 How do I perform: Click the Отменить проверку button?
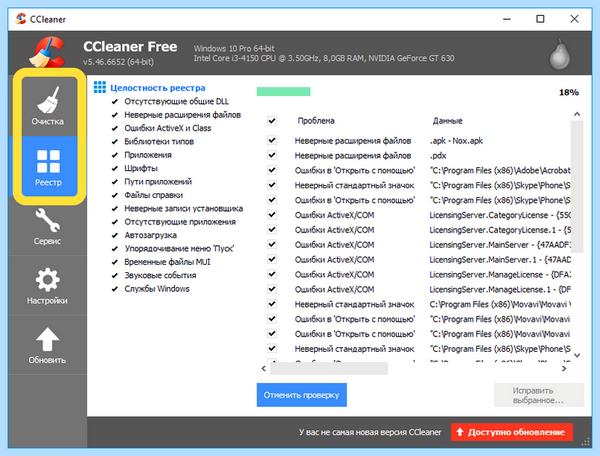(302, 395)
